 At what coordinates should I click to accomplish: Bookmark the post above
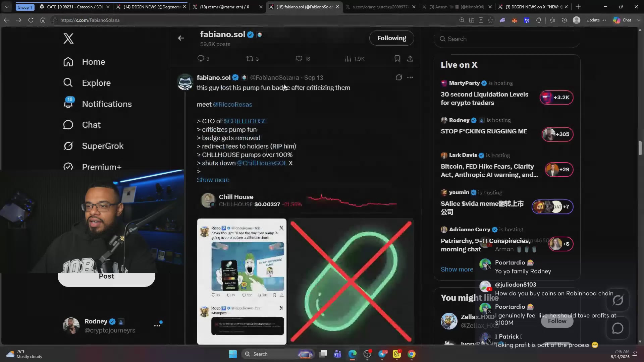coord(397,59)
